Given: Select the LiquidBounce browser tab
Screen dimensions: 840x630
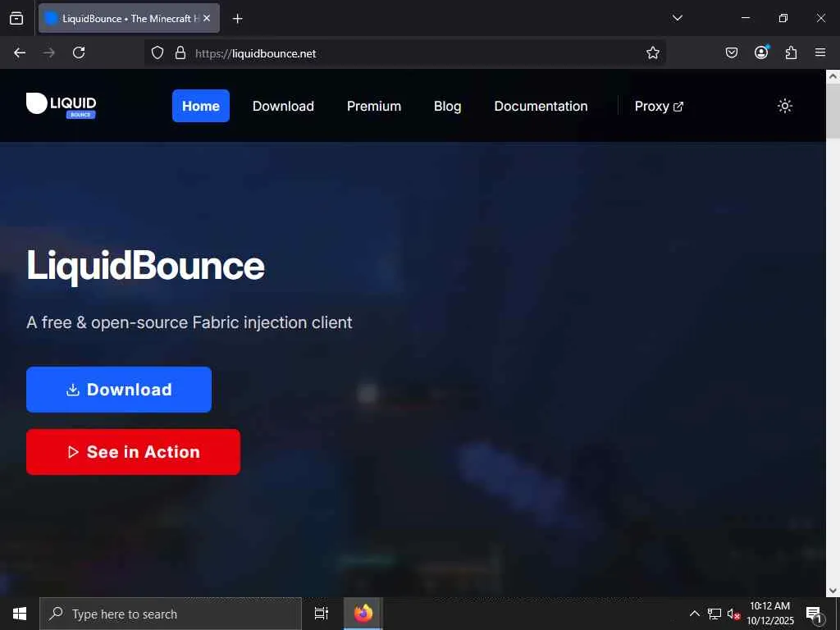Looking at the screenshot, I should 129,18.
